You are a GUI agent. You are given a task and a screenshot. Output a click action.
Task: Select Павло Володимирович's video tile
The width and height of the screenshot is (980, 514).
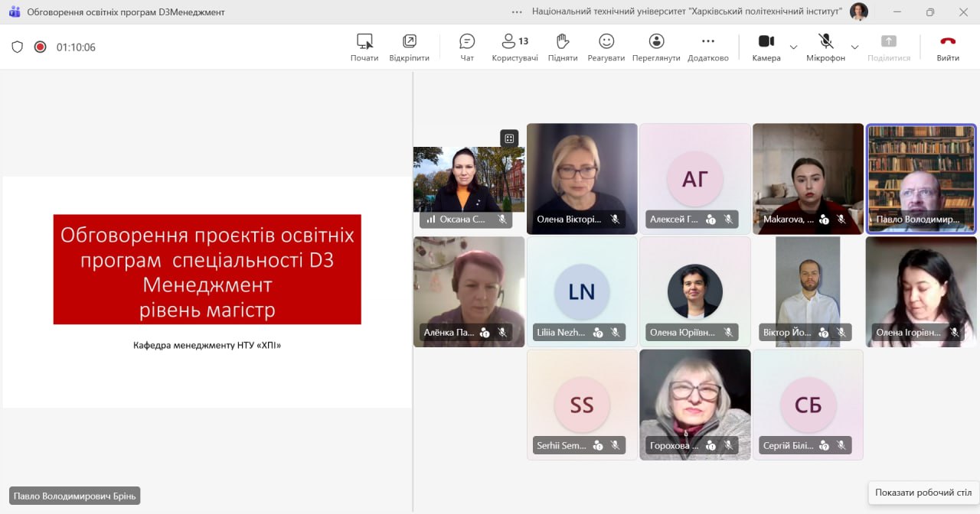921,178
